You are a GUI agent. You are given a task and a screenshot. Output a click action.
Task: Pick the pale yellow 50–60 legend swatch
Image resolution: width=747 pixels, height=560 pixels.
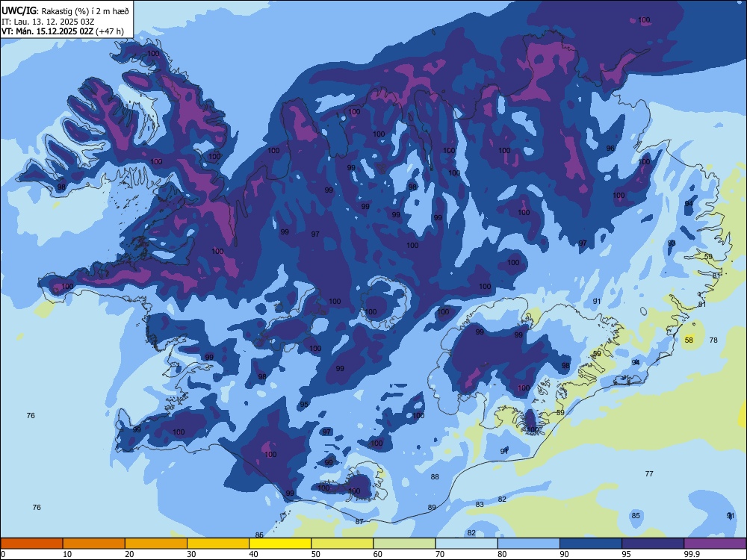point(342,544)
